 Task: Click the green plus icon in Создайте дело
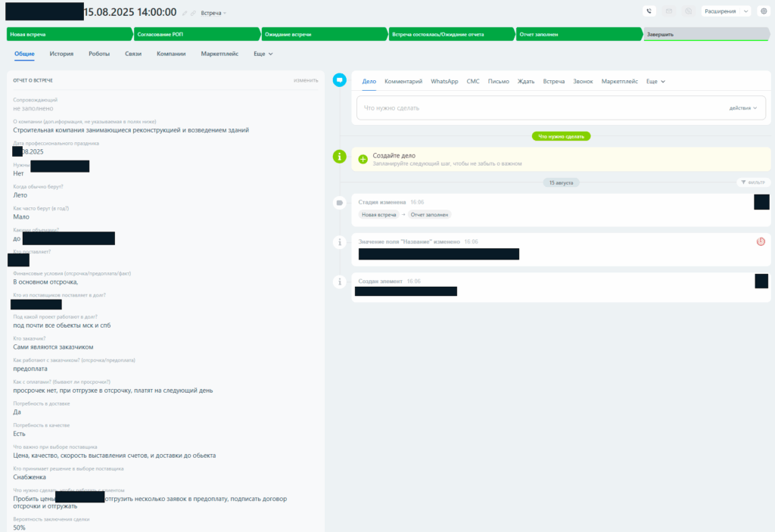click(363, 159)
